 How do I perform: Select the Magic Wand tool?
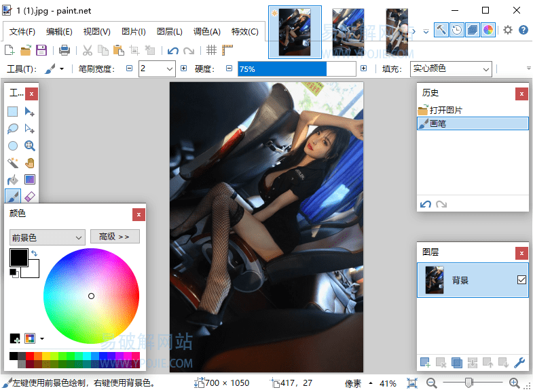click(13, 163)
